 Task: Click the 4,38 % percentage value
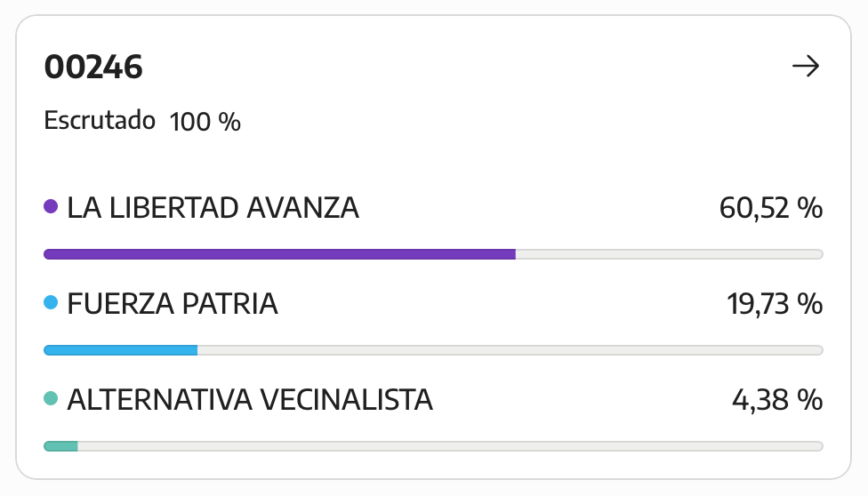click(x=777, y=400)
